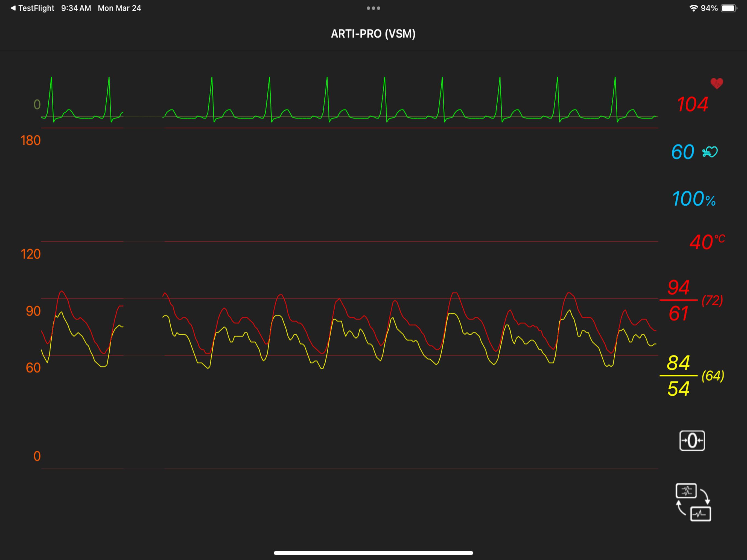Tap the 9:34 AM clock
The height and width of the screenshot is (560, 747).
[x=76, y=8]
